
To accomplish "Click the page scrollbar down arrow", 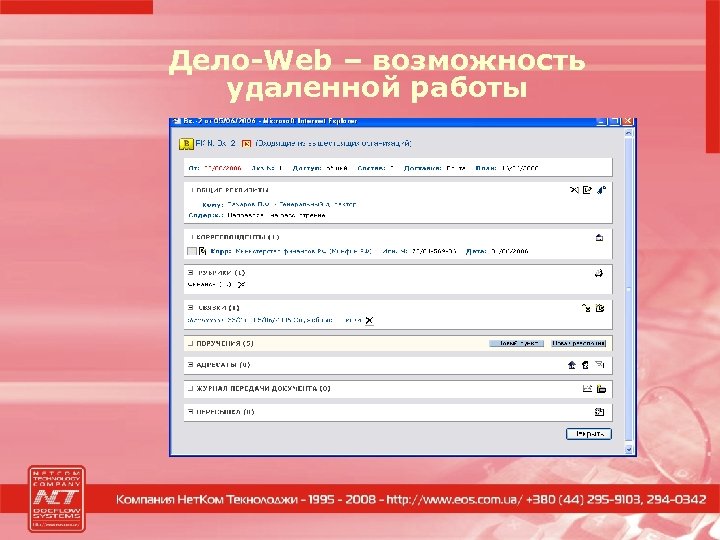I will [629, 450].
